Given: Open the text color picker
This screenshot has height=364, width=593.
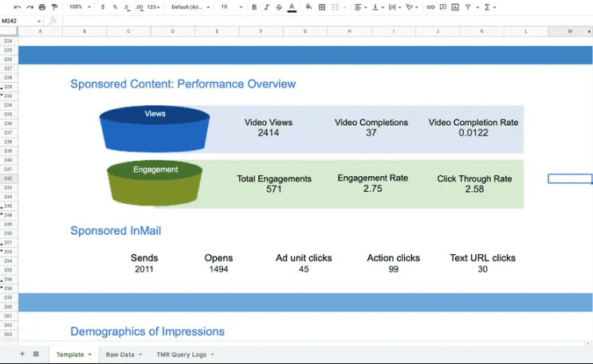Looking at the screenshot, I should [292, 7].
